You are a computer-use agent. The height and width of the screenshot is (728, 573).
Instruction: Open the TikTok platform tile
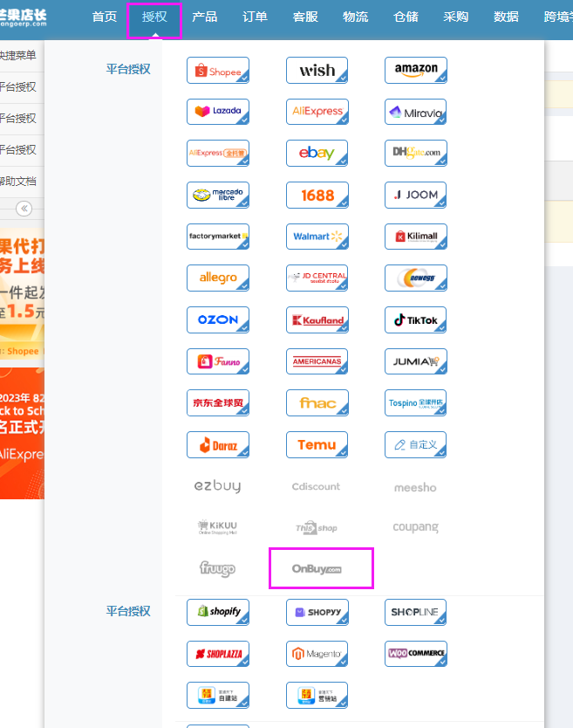[x=416, y=320]
